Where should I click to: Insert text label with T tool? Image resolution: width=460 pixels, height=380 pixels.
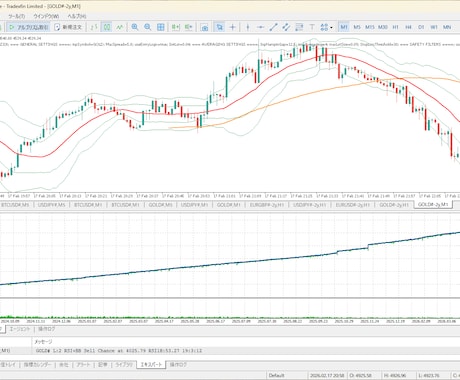point(312,27)
